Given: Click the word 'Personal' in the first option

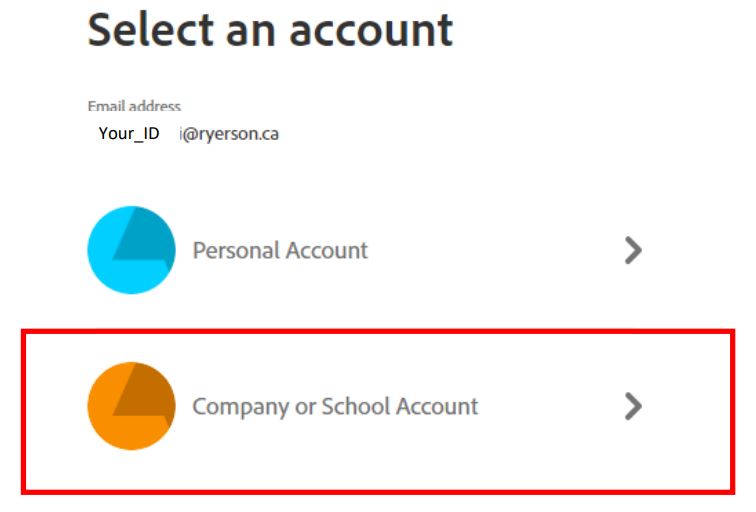Looking at the screenshot, I should coord(231,250).
